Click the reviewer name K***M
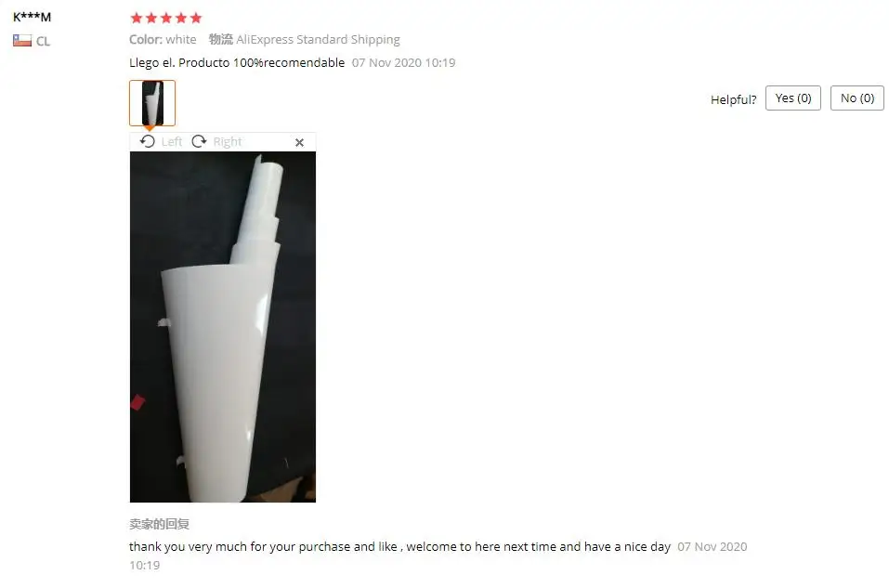This screenshot has width=889, height=588. 32,17
